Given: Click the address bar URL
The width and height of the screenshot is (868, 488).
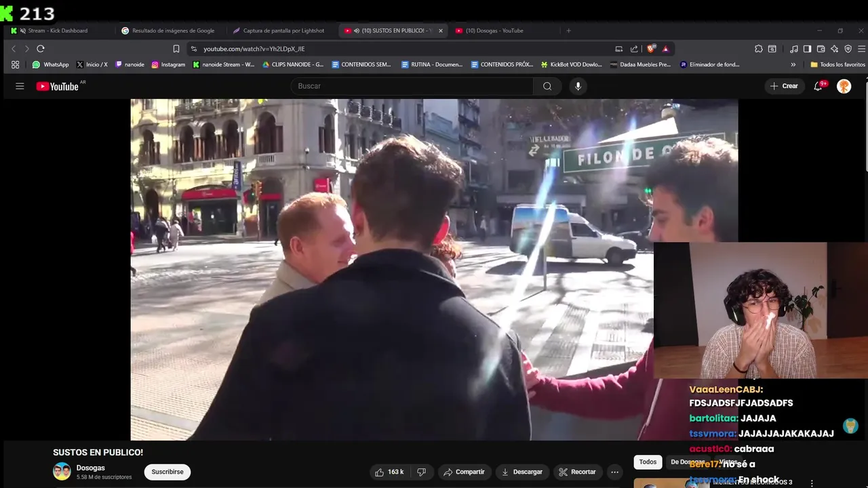Looking at the screenshot, I should [254, 49].
